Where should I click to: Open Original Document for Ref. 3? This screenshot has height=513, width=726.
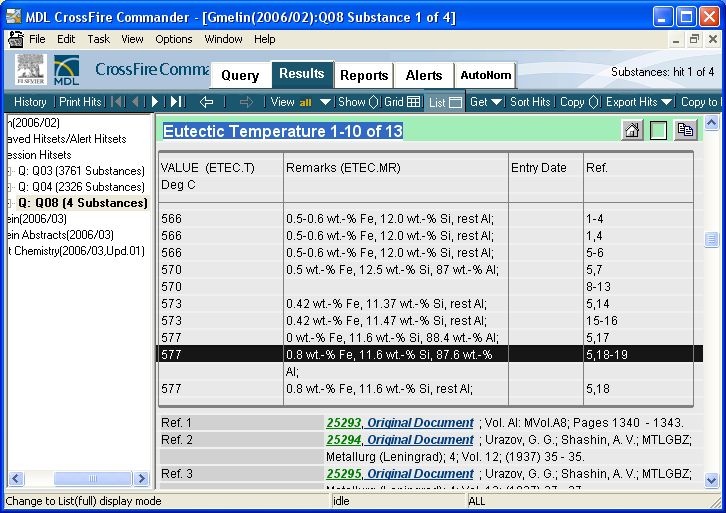click(420, 474)
